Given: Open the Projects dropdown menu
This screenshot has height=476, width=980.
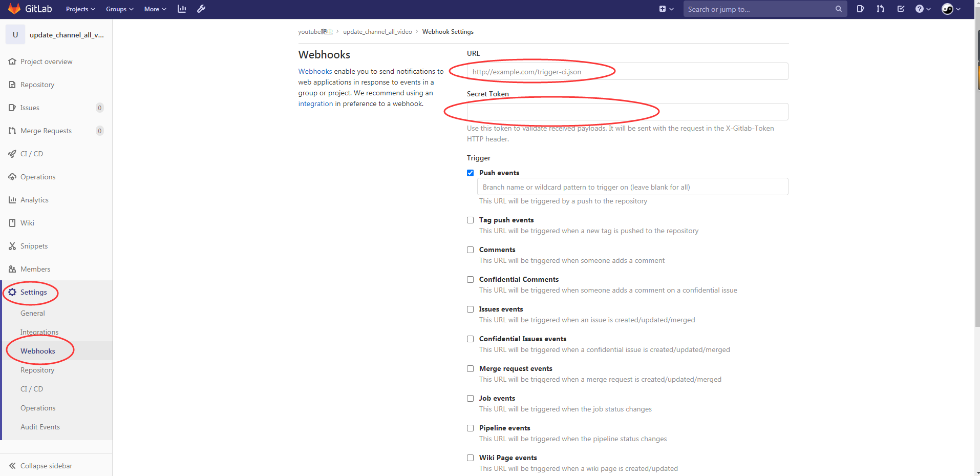Looking at the screenshot, I should [80, 9].
